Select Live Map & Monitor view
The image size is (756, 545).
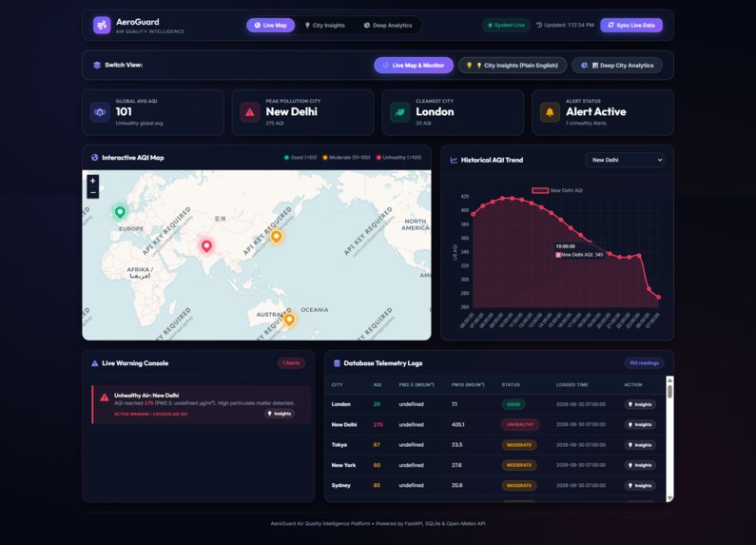pos(414,65)
